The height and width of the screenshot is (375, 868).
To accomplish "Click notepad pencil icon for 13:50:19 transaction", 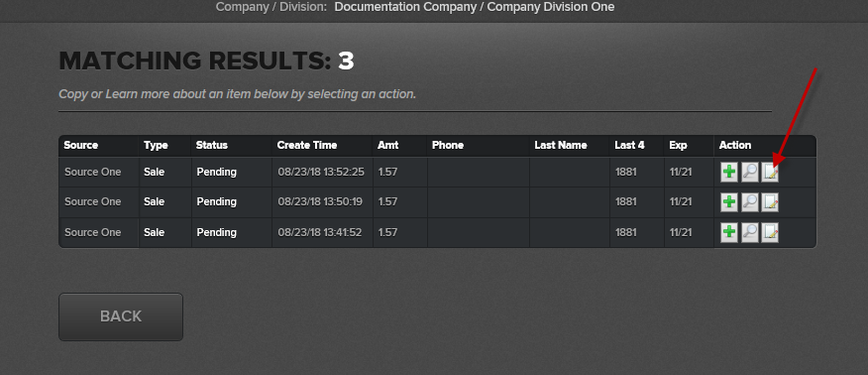I will tap(770, 202).
